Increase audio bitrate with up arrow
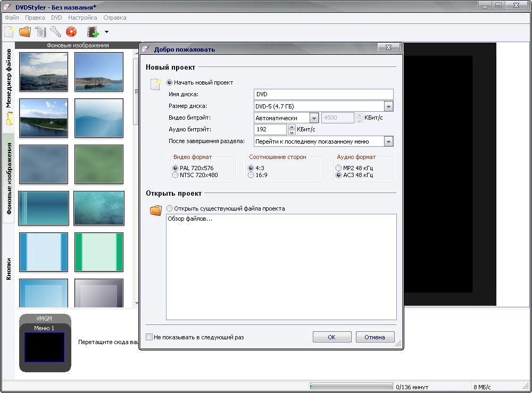This screenshot has height=393, width=532. (292, 127)
